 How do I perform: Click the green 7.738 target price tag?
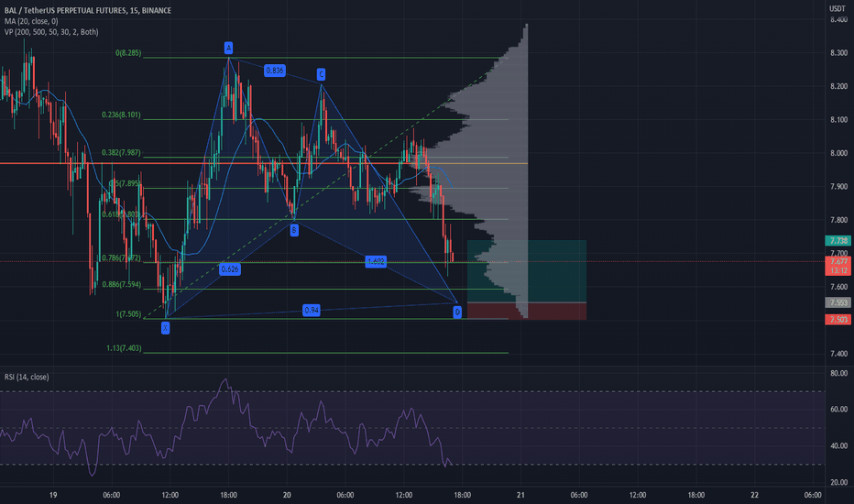pos(838,241)
